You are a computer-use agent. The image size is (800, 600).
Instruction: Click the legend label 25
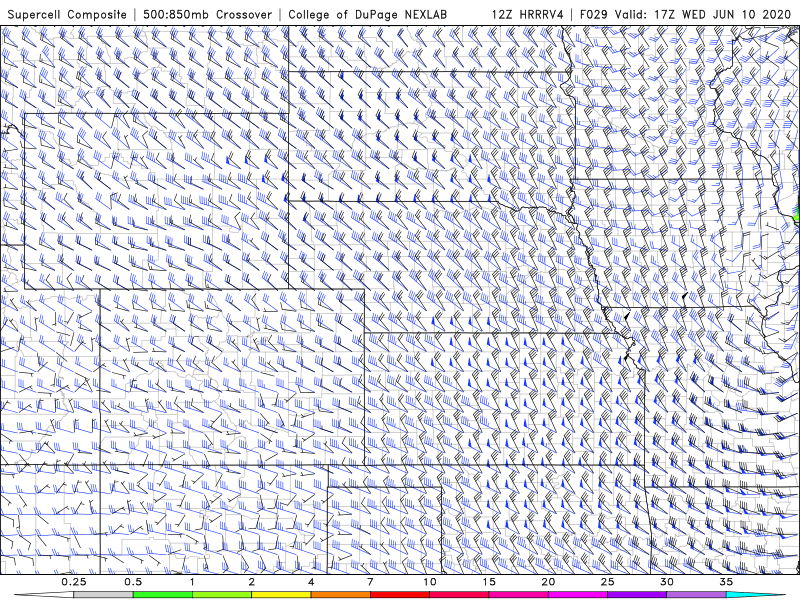[x=607, y=582]
